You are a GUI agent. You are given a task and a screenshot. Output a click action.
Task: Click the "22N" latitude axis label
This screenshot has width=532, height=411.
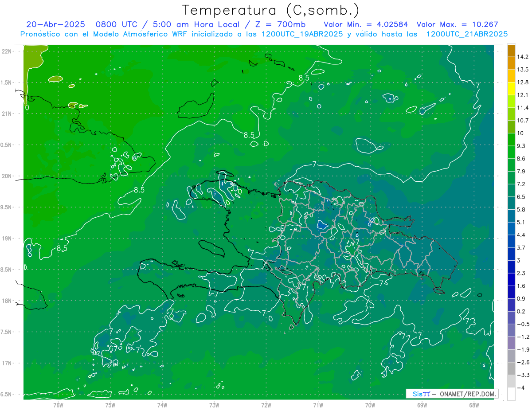pos(7,51)
